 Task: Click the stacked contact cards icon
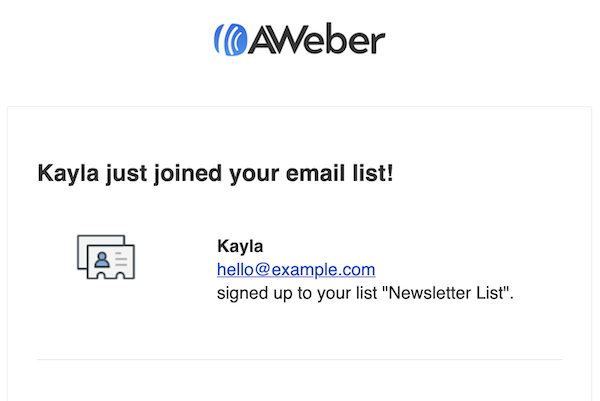[x=106, y=257]
